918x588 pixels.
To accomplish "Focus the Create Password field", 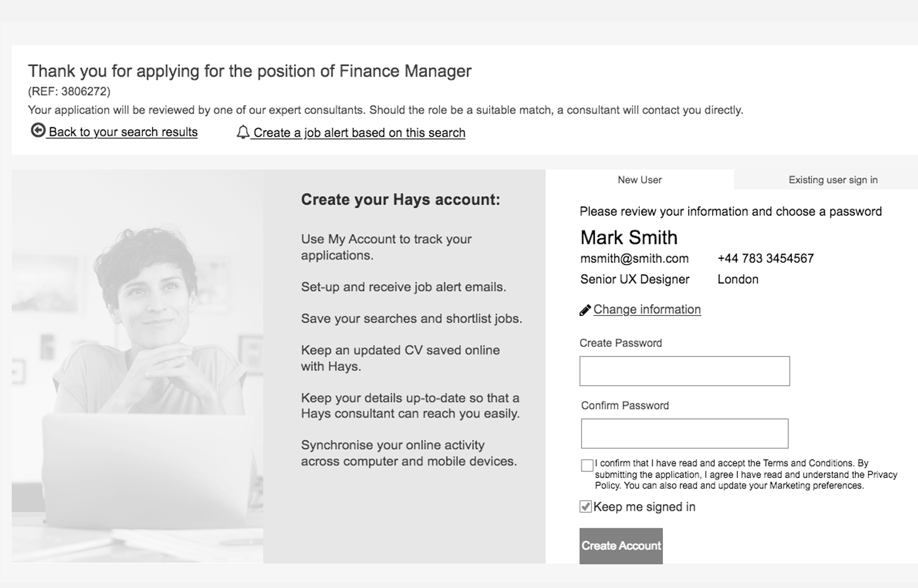I will pyautogui.click(x=685, y=371).
